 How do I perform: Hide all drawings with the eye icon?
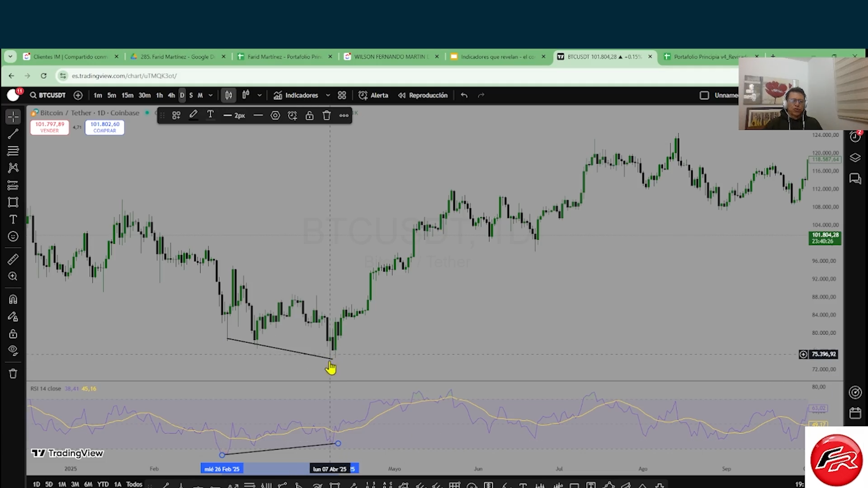[13, 351]
